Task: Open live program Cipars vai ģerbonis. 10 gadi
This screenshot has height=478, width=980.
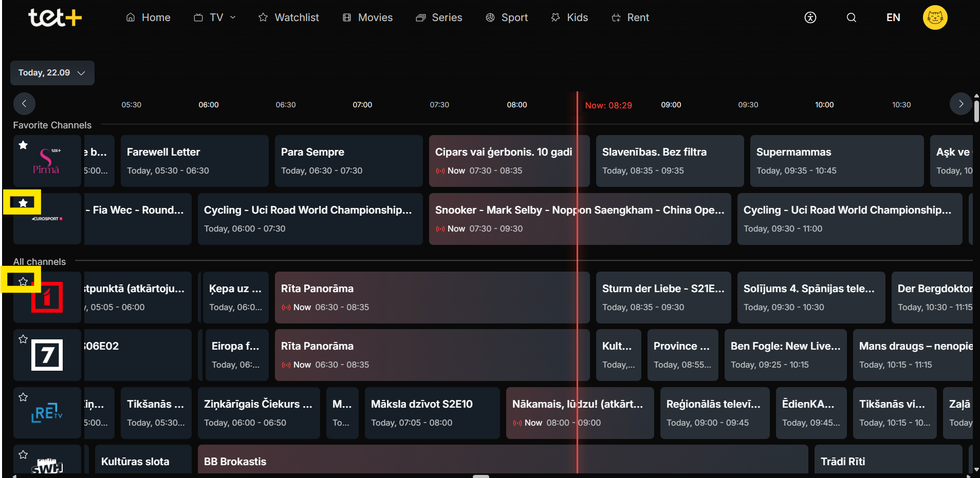Action: 509,161
